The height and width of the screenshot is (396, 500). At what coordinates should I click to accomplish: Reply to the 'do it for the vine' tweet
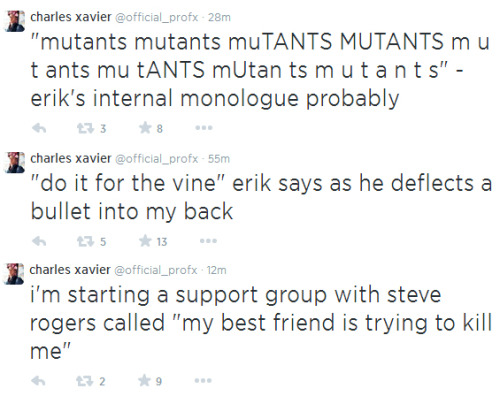coord(39,241)
